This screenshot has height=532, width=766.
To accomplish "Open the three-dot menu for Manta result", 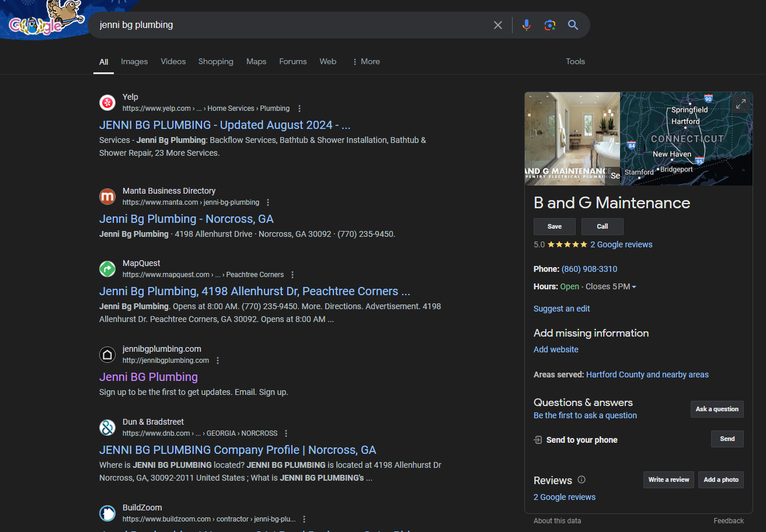I will [268, 202].
